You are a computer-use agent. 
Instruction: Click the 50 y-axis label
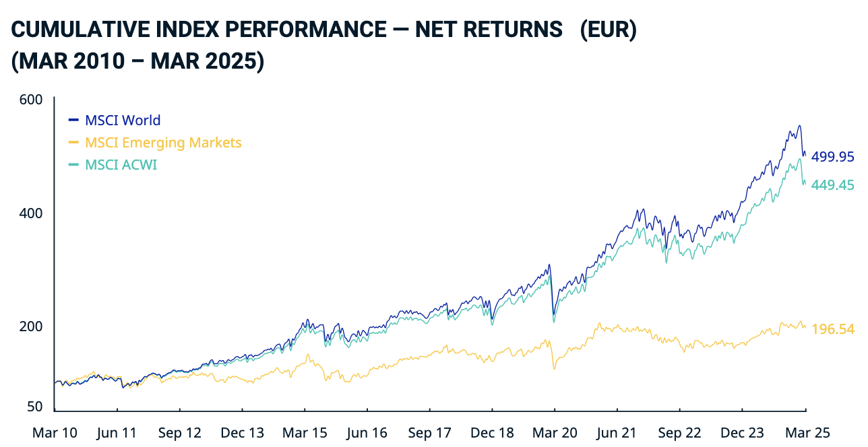coord(36,407)
